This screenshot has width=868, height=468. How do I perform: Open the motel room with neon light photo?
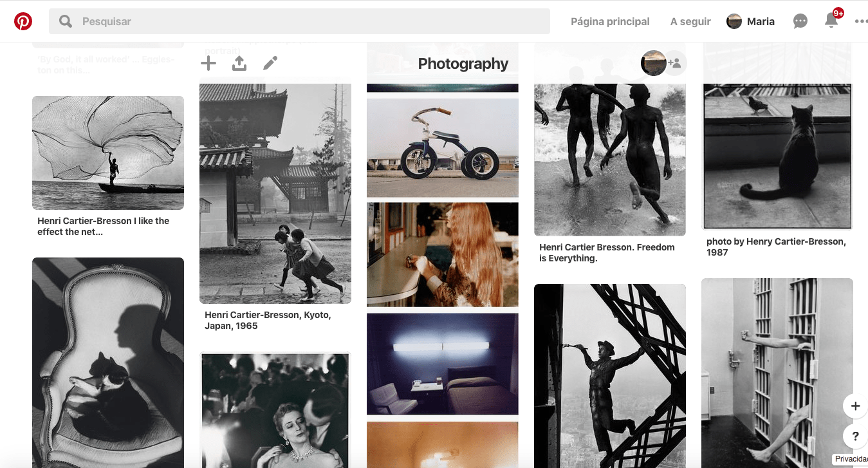point(443,364)
